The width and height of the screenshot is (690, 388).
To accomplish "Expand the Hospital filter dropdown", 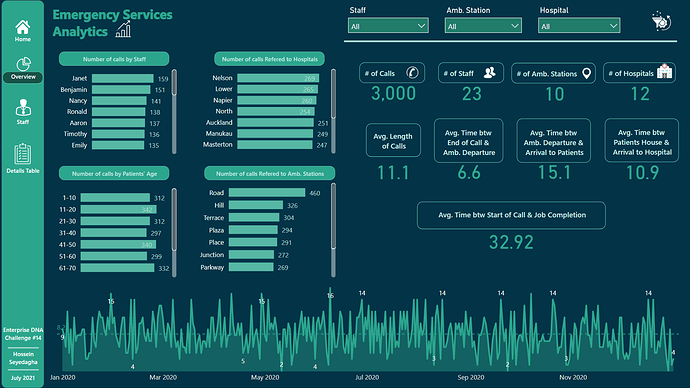I will (x=579, y=26).
